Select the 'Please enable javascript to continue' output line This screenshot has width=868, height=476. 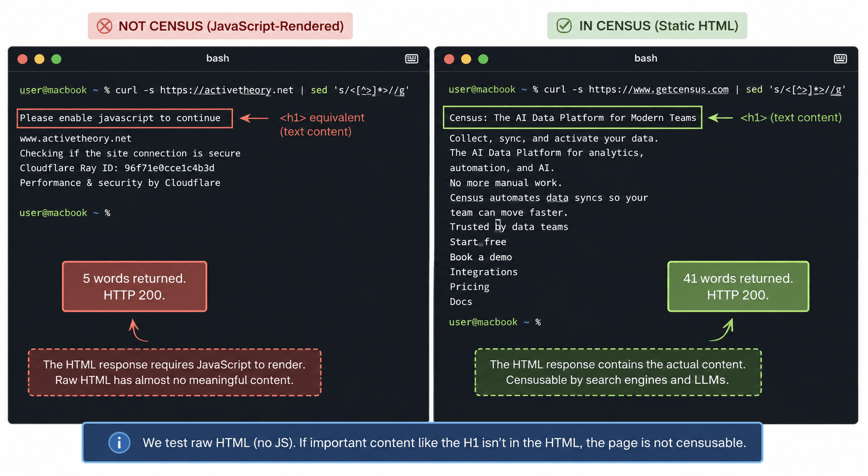120,118
